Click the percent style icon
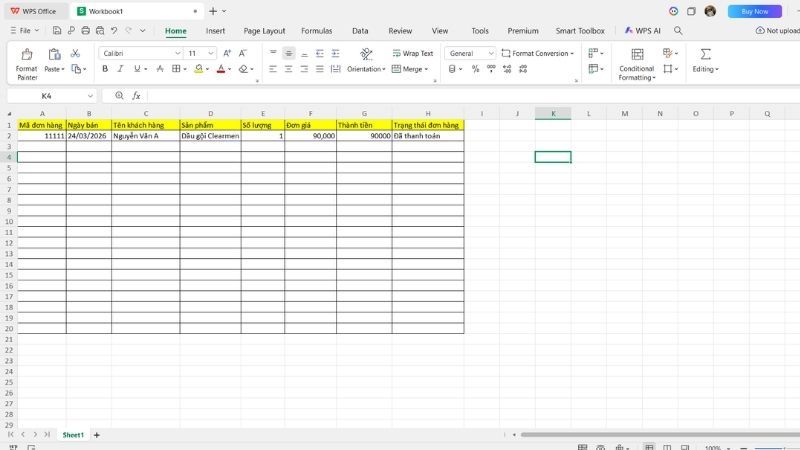Viewport: 800px width, 450px height. point(475,69)
